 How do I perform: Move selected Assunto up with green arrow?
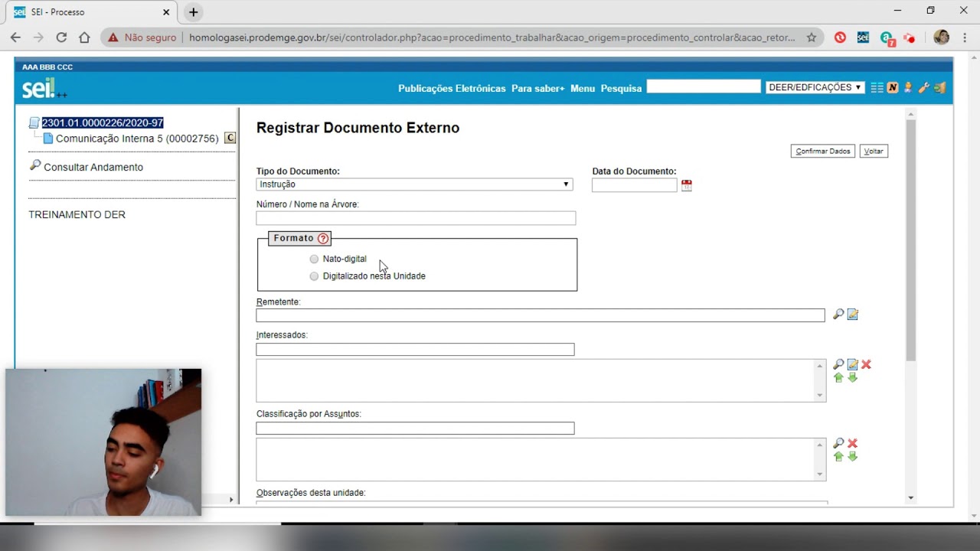point(838,457)
